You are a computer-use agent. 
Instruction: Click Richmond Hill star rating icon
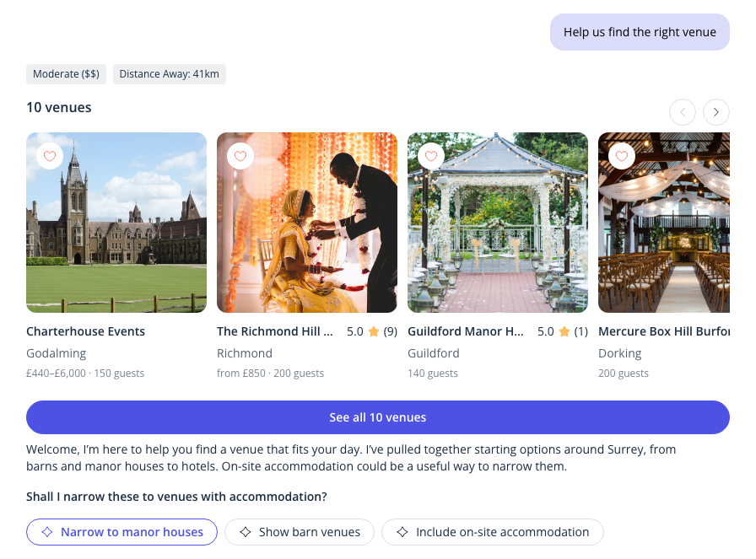click(374, 331)
